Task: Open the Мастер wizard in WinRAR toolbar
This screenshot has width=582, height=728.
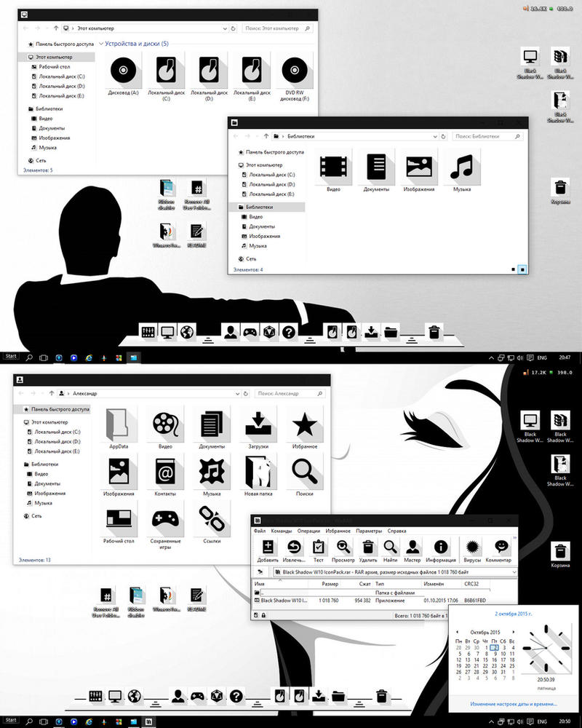Action: (x=412, y=550)
